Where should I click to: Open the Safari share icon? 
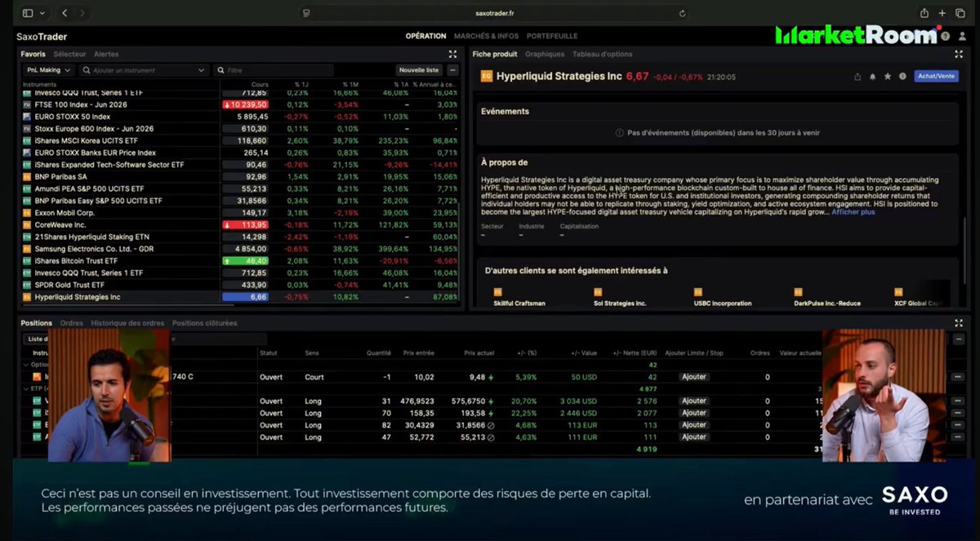[924, 13]
